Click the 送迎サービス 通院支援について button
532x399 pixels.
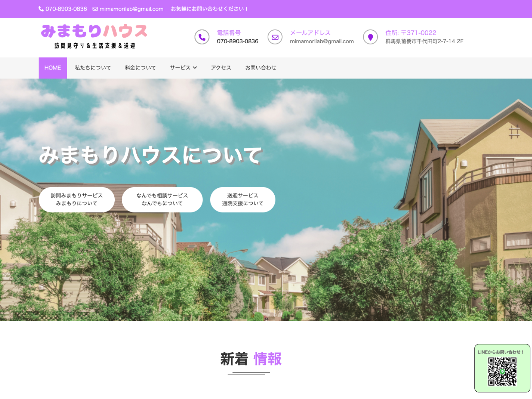[242, 199]
